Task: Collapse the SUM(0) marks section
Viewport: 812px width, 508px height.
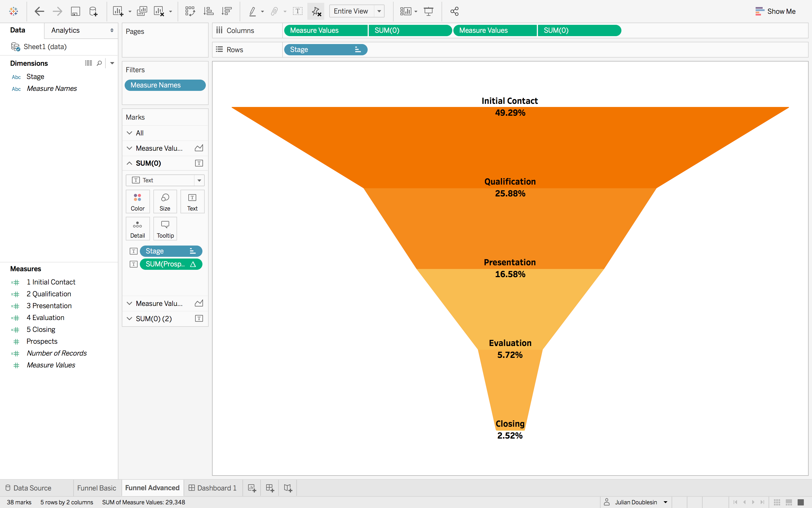Action: coord(129,163)
